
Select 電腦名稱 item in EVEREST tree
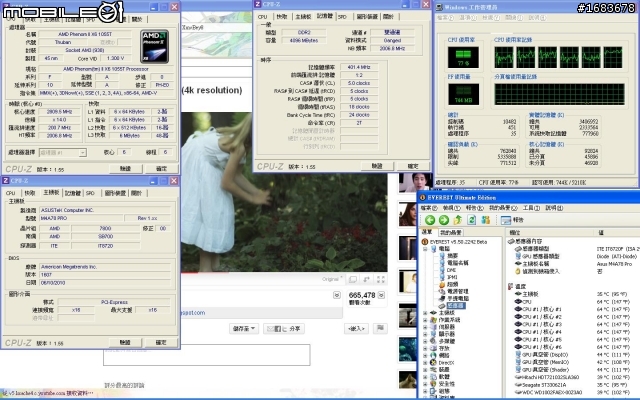[x=458, y=263]
